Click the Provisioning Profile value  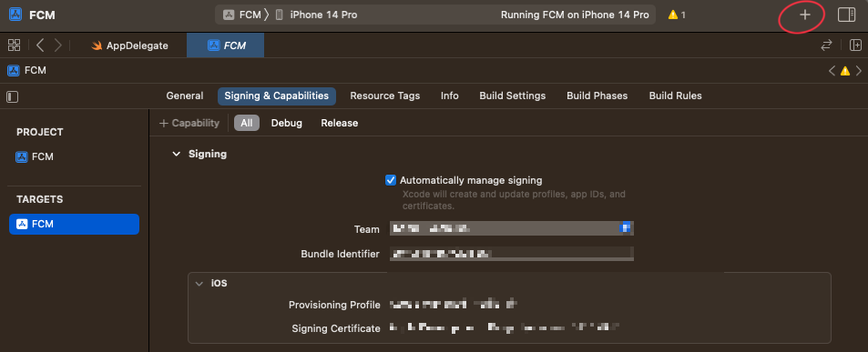pos(454,305)
